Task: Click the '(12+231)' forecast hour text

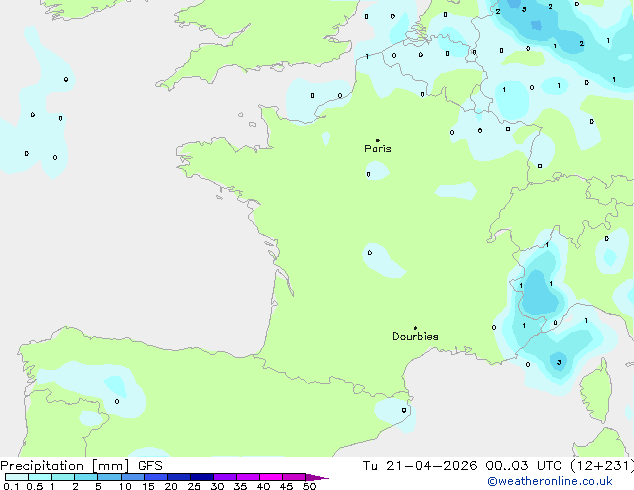Action: pyautogui.click(x=602, y=466)
